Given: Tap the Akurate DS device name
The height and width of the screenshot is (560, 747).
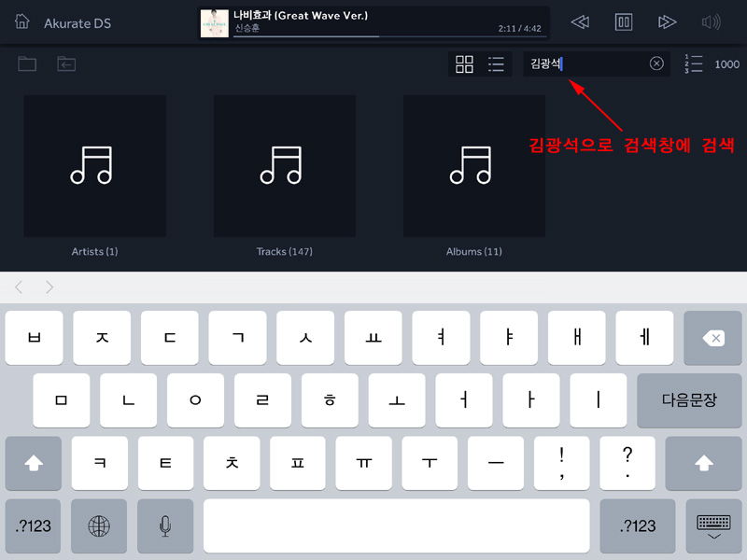Looking at the screenshot, I should pos(78,23).
